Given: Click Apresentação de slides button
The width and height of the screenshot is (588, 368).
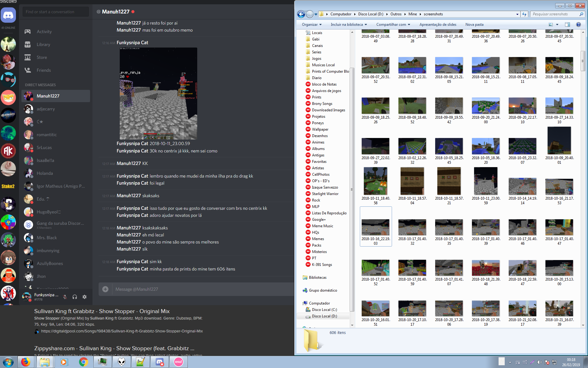Looking at the screenshot, I should [438, 25].
